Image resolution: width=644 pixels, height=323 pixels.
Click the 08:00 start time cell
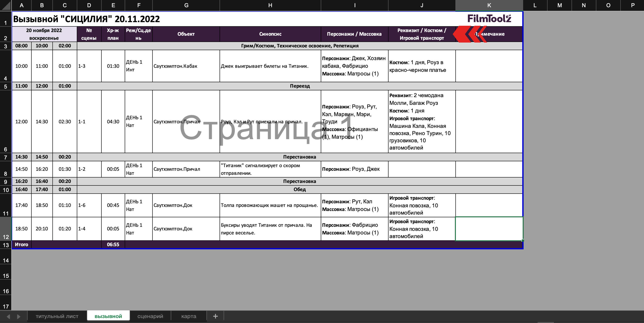tap(21, 46)
